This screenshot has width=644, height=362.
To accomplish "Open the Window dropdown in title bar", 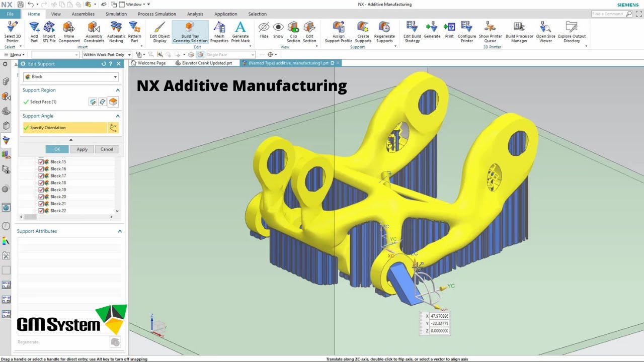I will pyautogui.click(x=135, y=4).
